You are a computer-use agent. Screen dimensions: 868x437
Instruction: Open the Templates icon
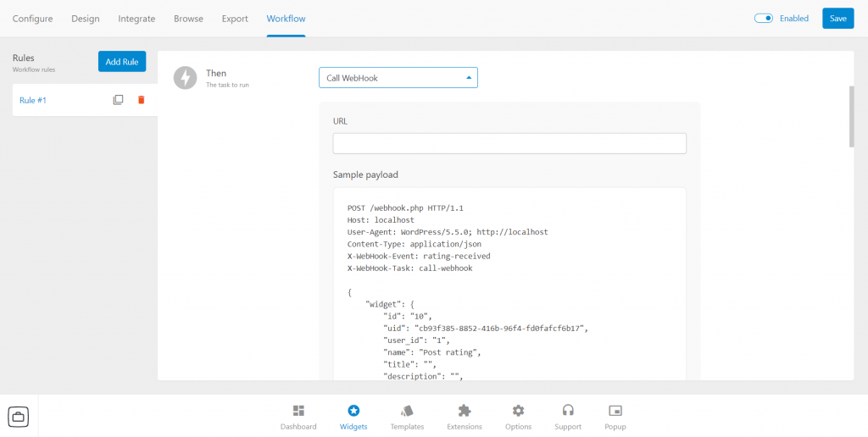click(x=407, y=411)
